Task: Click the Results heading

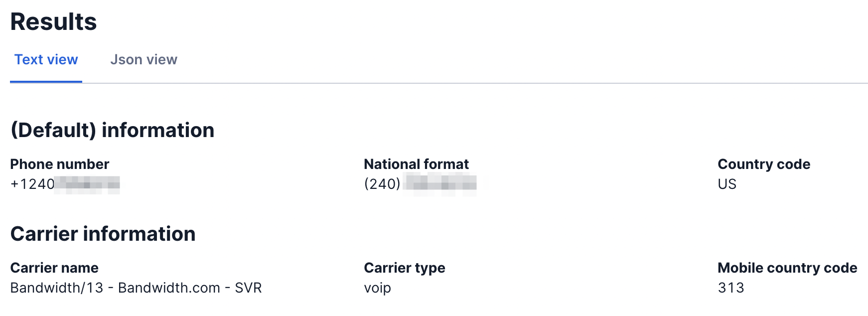Action: point(53,22)
